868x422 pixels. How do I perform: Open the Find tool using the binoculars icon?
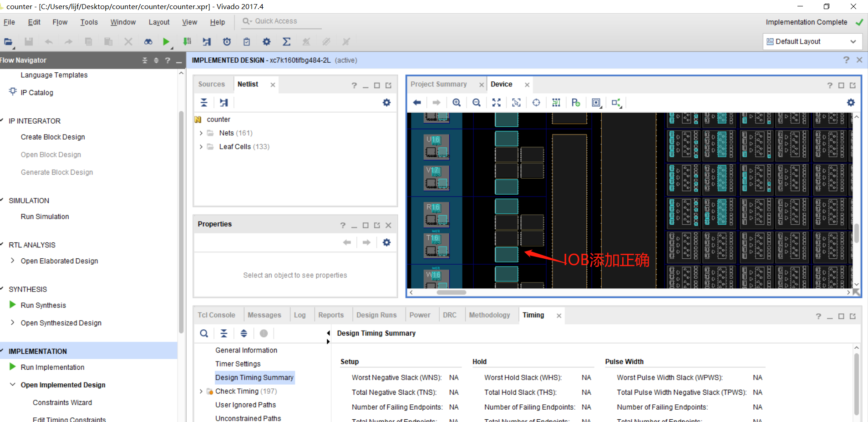pos(148,41)
